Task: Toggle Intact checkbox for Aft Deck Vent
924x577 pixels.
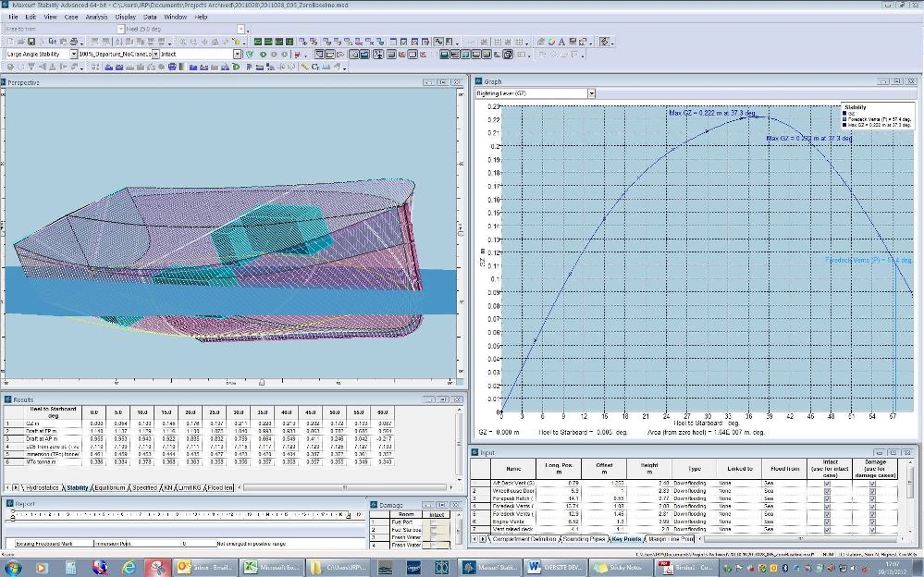Action: (x=827, y=483)
